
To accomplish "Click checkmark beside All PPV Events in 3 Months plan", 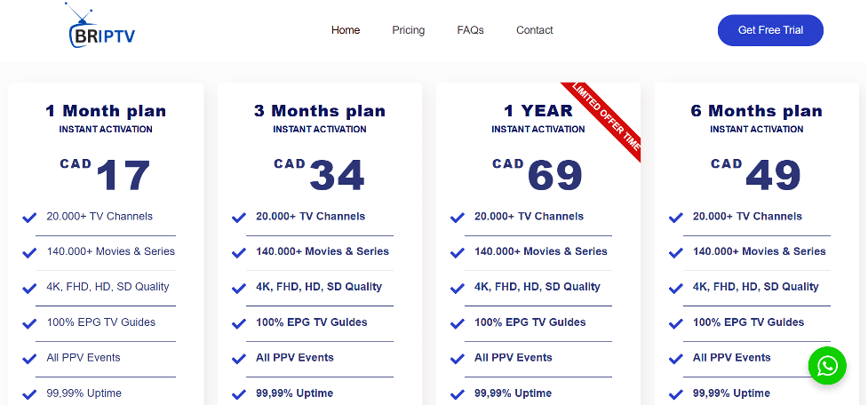I will [239, 359].
